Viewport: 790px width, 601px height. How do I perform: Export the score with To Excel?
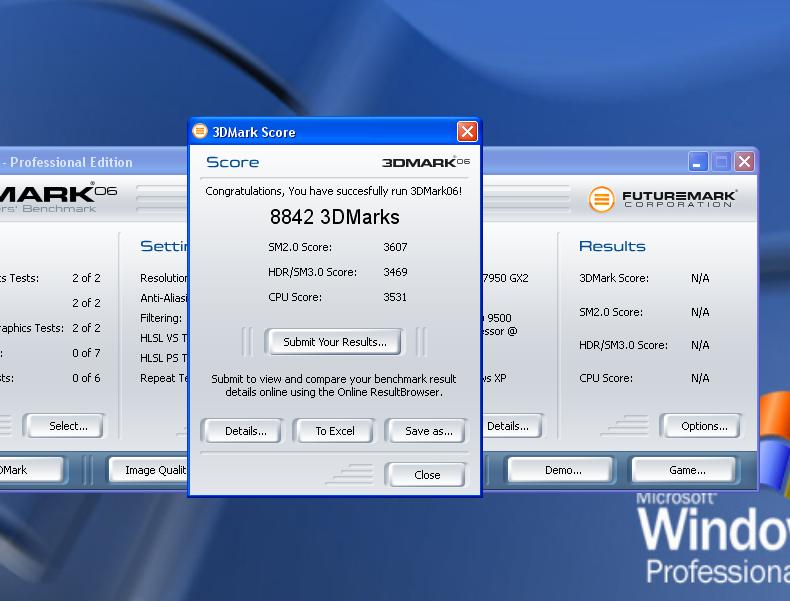[335, 431]
